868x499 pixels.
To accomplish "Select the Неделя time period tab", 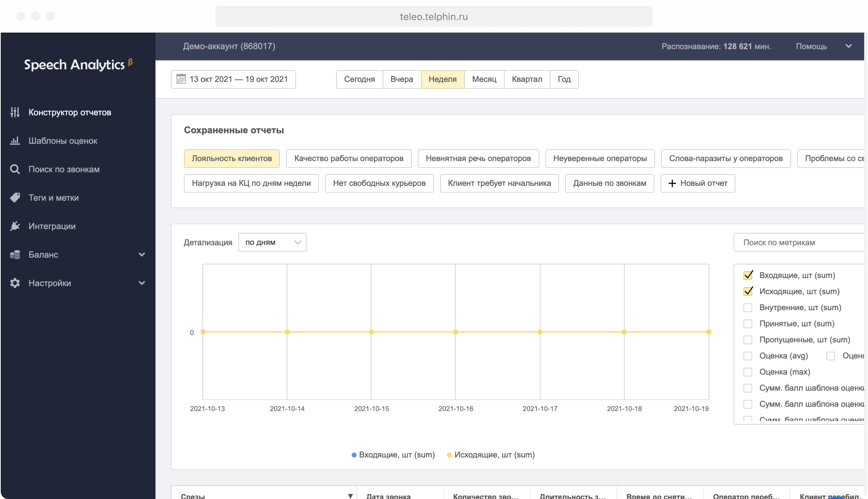I will (443, 79).
